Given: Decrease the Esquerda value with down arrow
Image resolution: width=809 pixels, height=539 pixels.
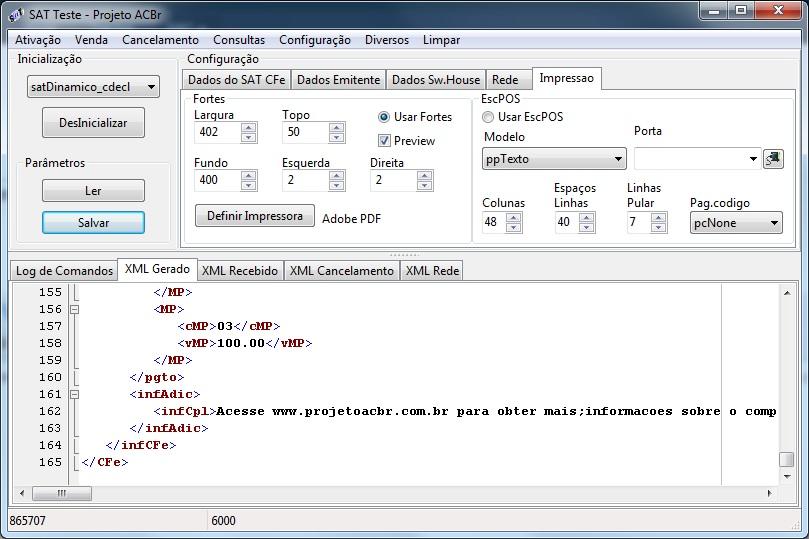Looking at the screenshot, I should pyautogui.click(x=336, y=185).
